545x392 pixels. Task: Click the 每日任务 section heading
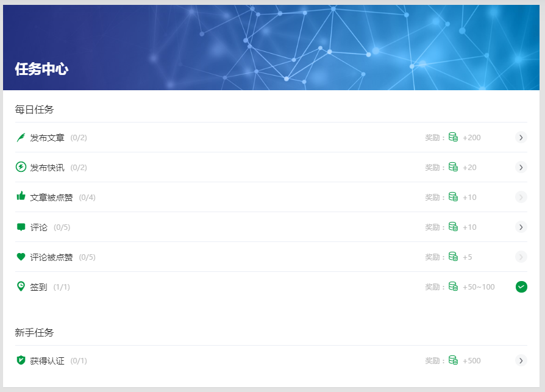[34, 110]
